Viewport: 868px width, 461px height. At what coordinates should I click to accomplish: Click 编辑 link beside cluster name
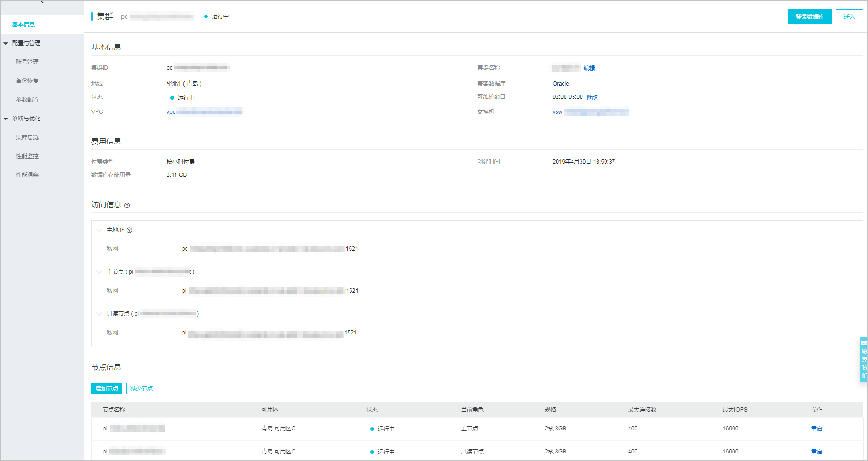589,68
